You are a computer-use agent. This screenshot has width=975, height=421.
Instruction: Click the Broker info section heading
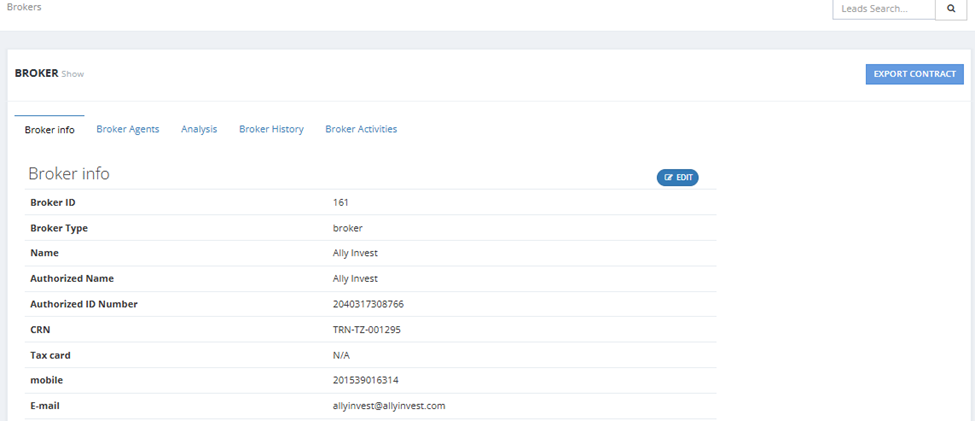click(69, 173)
